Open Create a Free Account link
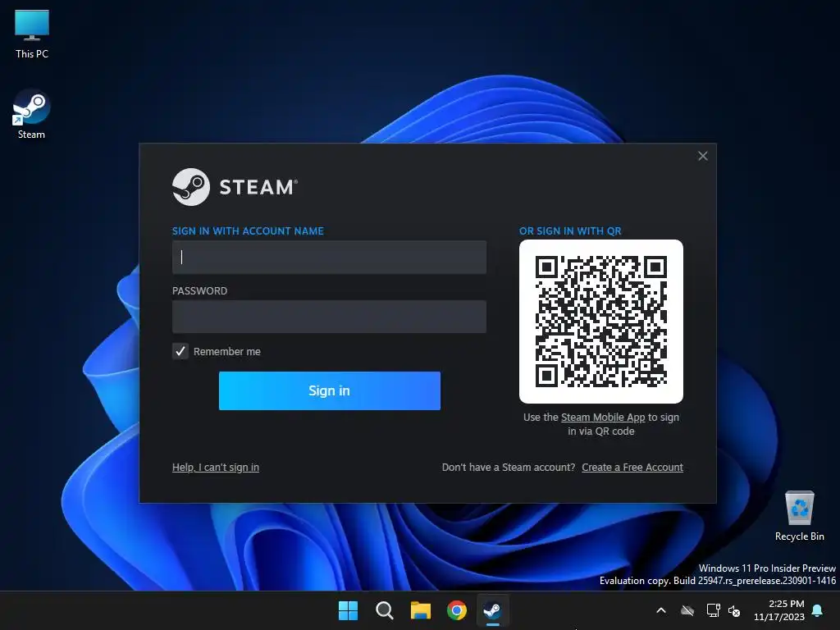 point(632,467)
